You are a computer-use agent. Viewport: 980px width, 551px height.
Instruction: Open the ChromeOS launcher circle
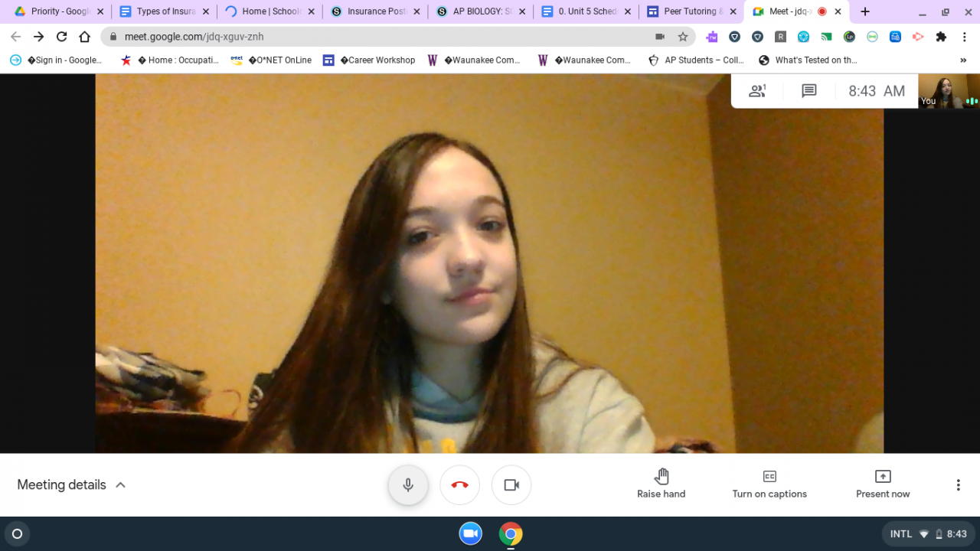tap(18, 534)
